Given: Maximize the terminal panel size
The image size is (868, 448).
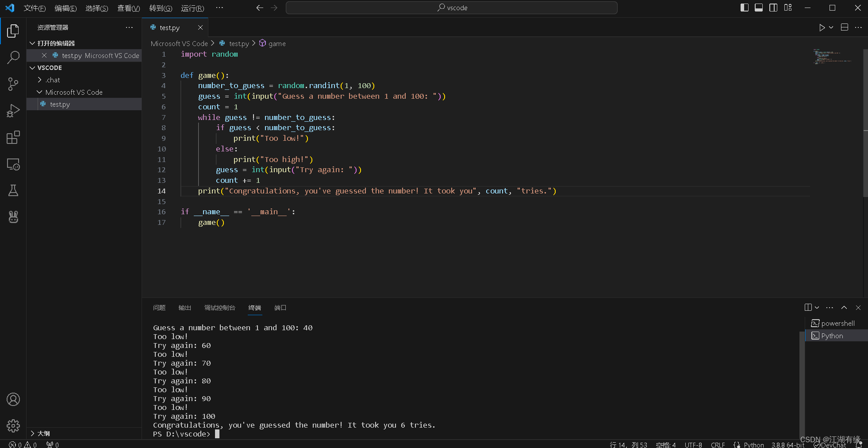Looking at the screenshot, I should [844, 308].
